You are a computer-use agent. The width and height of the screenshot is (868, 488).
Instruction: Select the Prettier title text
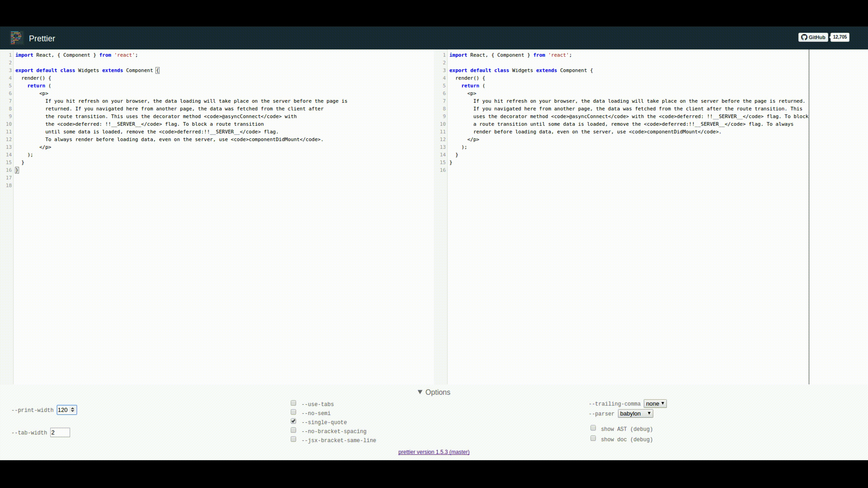[x=41, y=38]
